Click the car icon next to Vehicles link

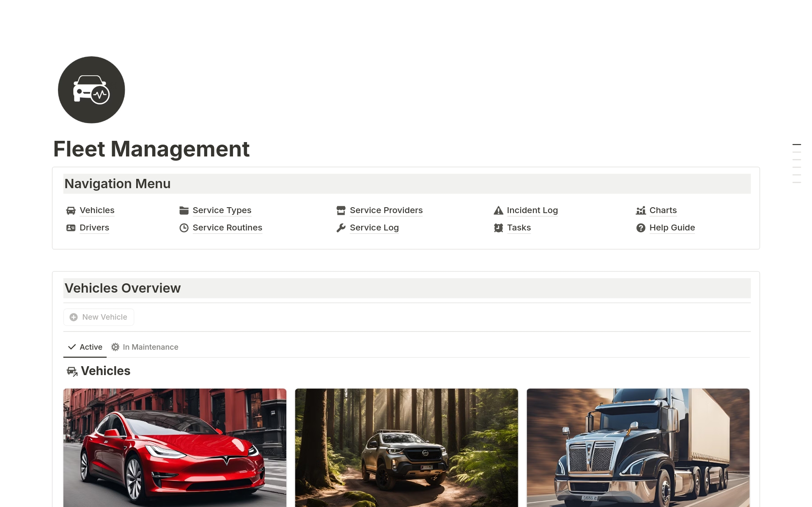[x=71, y=210]
